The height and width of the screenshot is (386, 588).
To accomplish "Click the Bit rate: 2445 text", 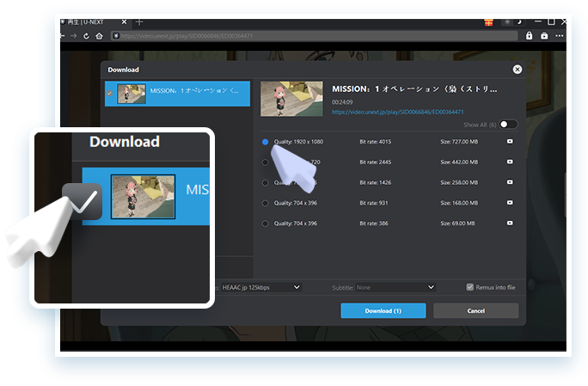I will pyautogui.click(x=375, y=162).
